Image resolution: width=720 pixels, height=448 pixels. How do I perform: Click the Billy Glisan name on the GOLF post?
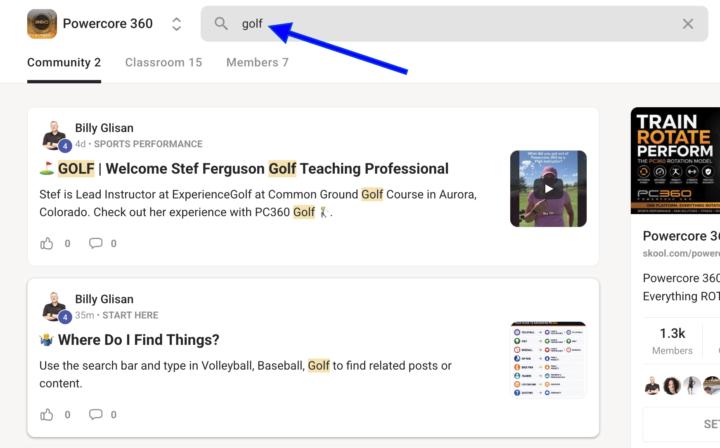(104, 128)
